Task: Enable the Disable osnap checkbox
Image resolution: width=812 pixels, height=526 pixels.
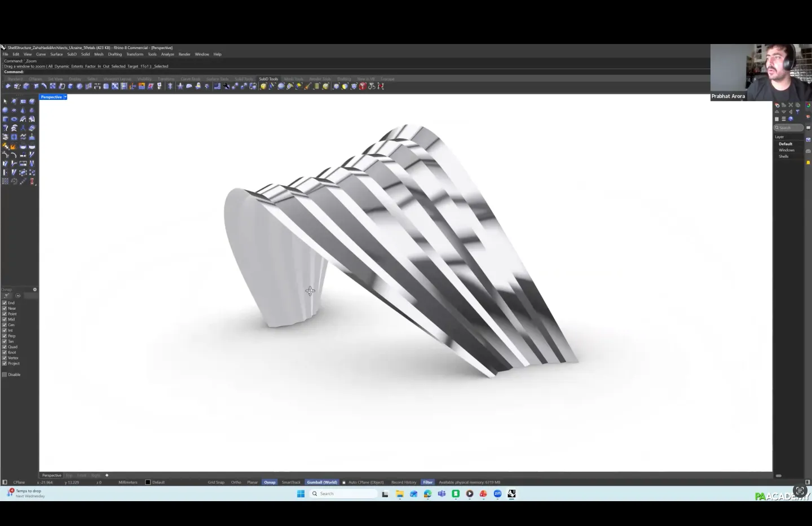Action: (x=5, y=375)
